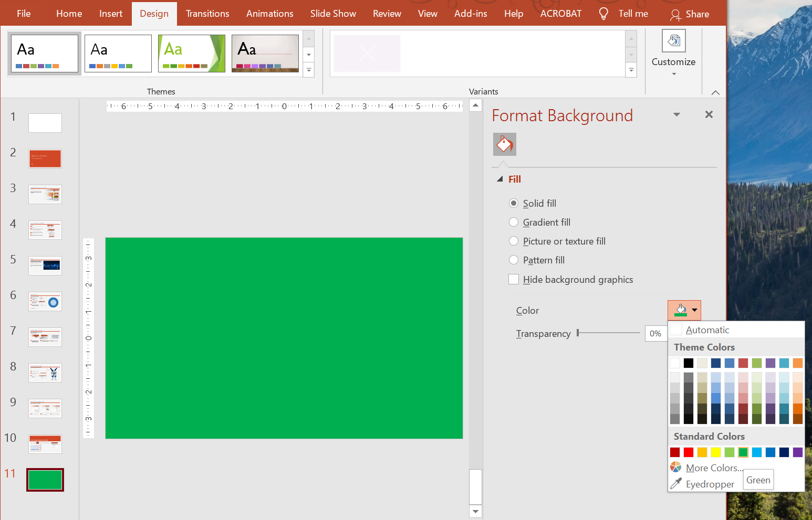
Task: Pick standard Dark Red swatch
Action: [675, 452]
